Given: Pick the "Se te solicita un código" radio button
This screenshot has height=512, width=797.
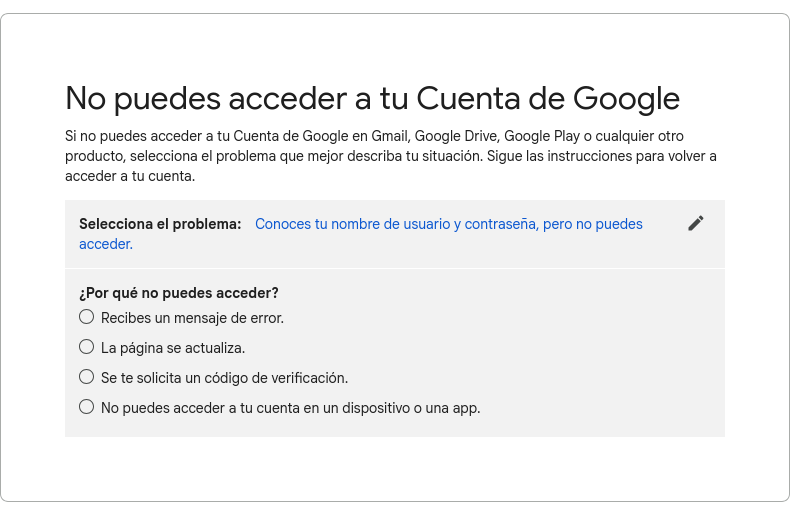Looking at the screenshot, I should coord(87,377).
